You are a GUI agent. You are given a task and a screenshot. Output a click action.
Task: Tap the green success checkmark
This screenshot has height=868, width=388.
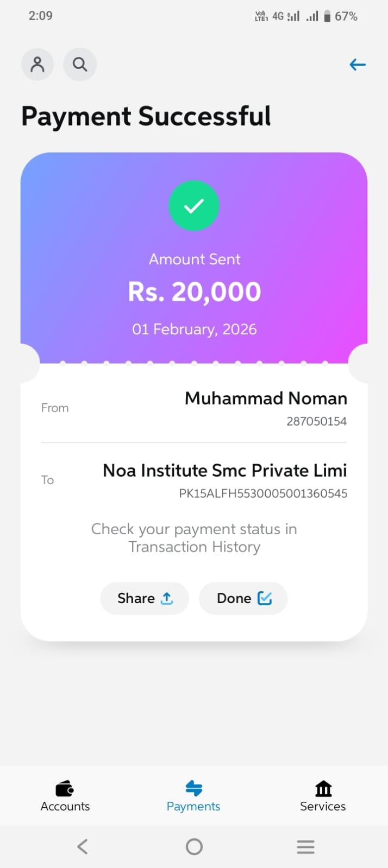click(x=194, y=206)
